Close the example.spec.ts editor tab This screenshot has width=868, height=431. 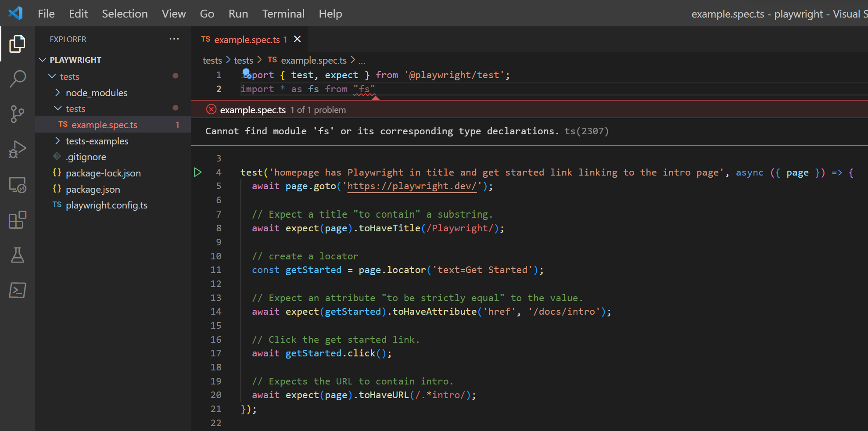(x=297, y=39)
